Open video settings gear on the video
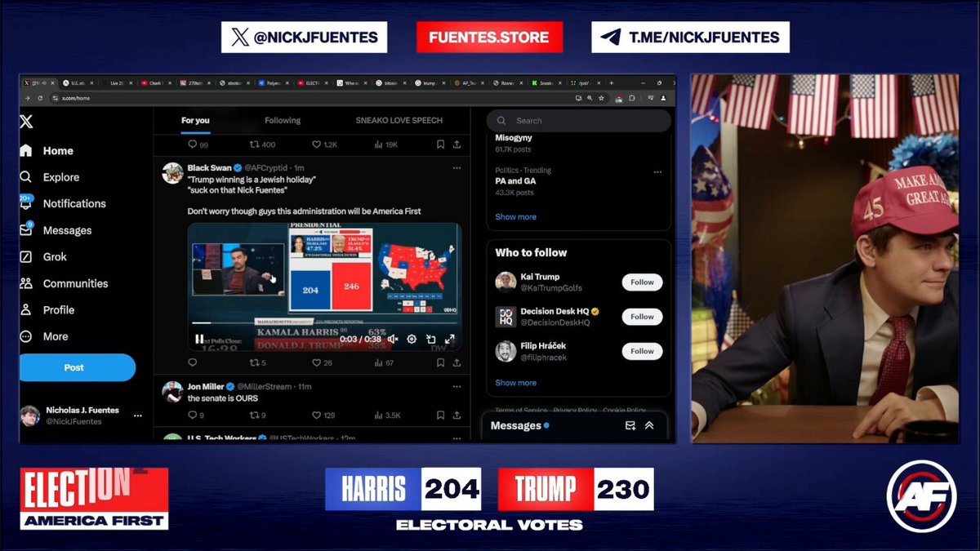 411,339
